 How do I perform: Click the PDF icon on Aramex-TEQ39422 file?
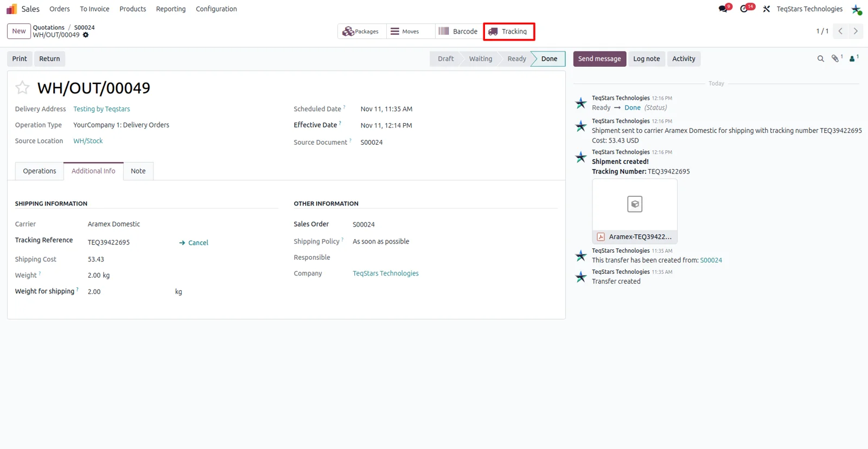click(601, 237)
